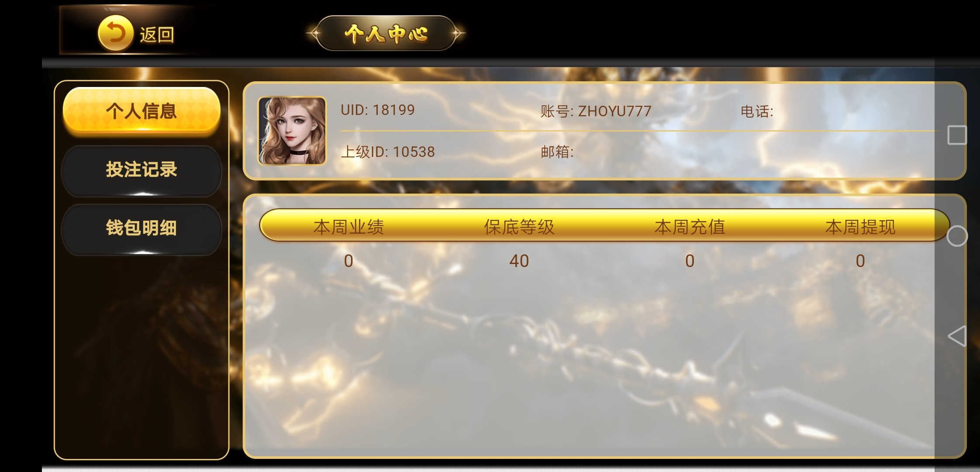Open the 个人信息 tab
The height and width of the screenshot is (472, 980).
pos(141,111)
